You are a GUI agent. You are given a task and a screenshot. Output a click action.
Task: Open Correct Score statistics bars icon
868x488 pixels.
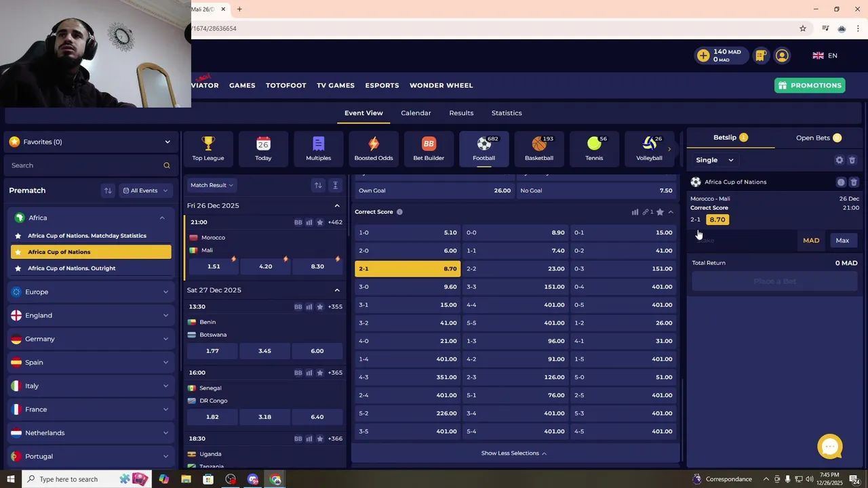point(635,212)
